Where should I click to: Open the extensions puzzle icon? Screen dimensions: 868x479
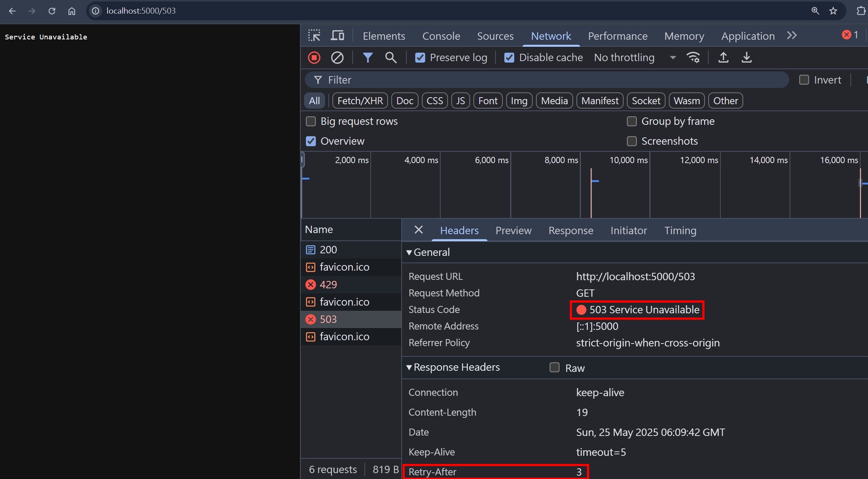[x=861, y=11]
